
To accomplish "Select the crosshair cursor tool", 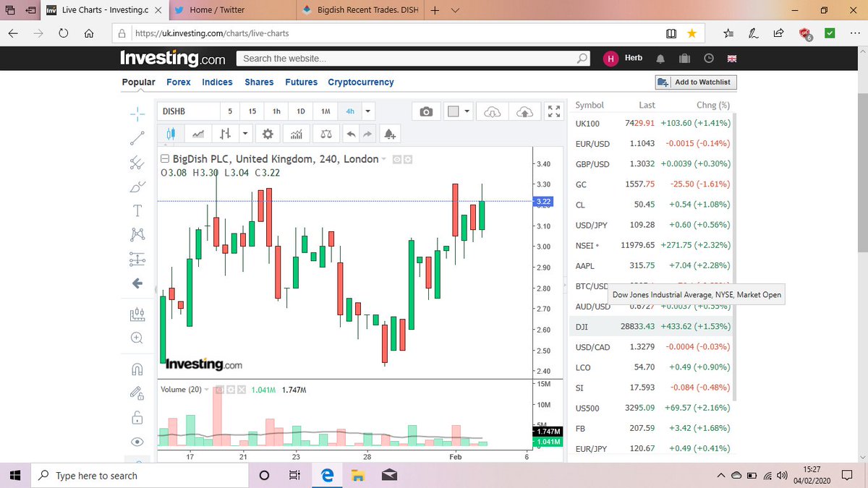I will pos(137,113).
